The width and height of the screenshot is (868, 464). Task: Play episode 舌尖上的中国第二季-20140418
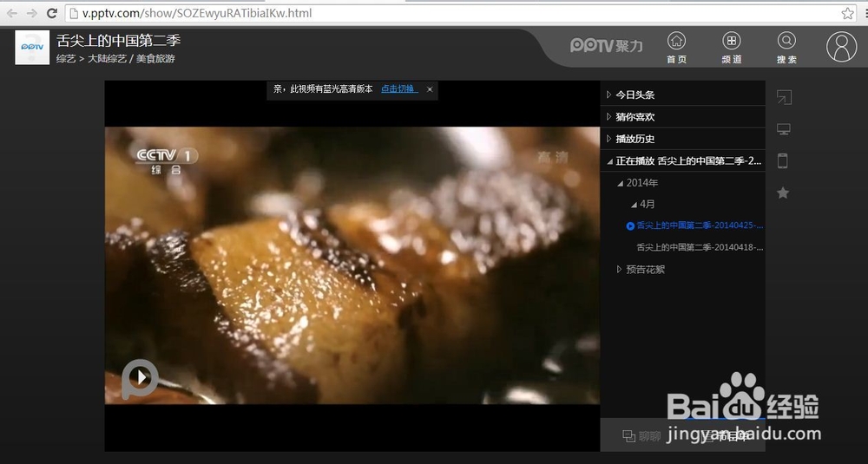pos(700,247)
